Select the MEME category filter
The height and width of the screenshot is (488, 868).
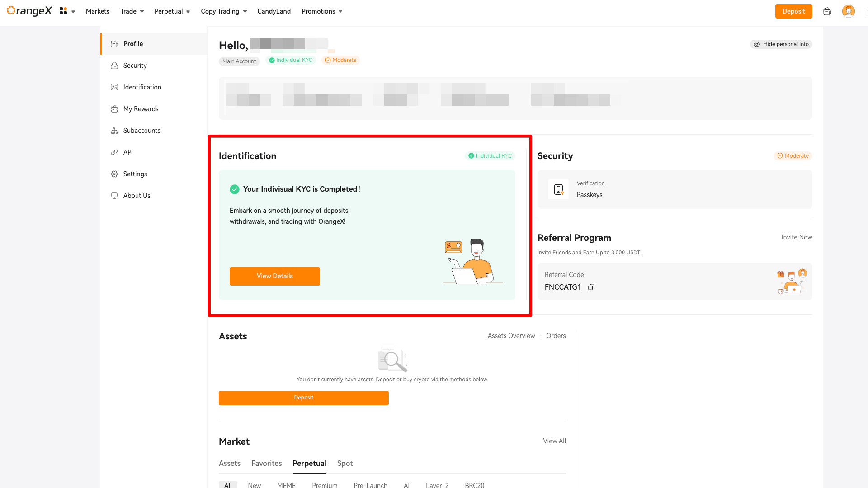click(287, 485)
